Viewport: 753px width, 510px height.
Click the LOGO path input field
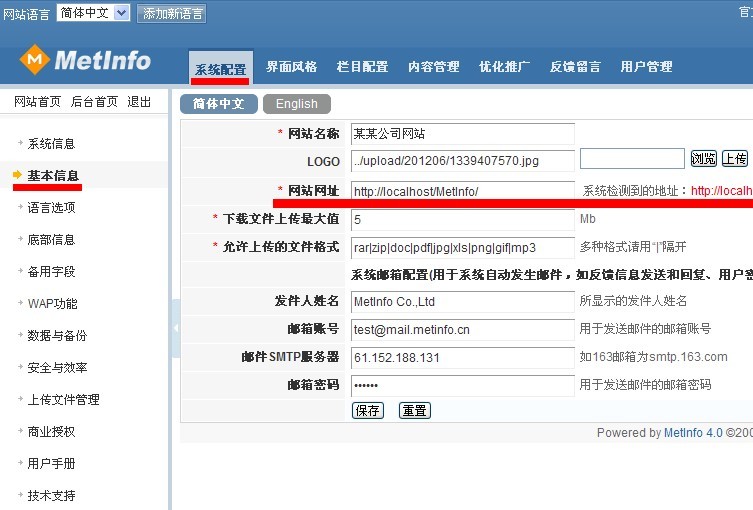point(462,161)
